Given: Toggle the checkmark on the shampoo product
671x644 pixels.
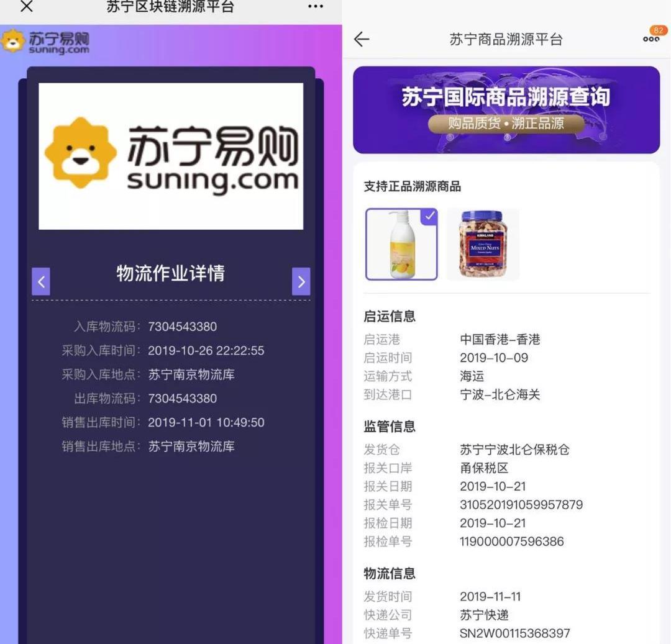Looking at the screenshot, I should pyautogui.click(x=429, y=216).
